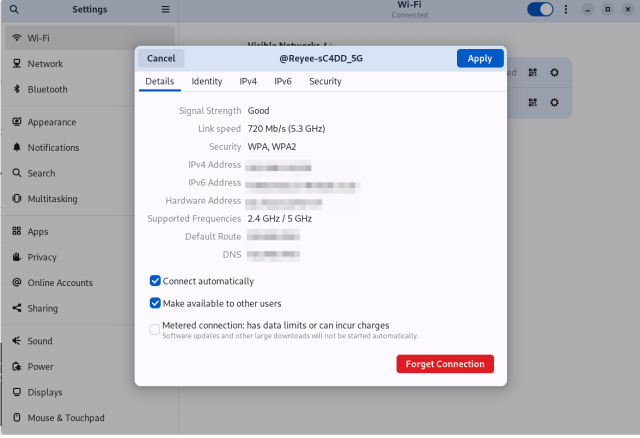Click the red Forget Connection button
This screenshot has width=640, height=438.
click(445, 364)
